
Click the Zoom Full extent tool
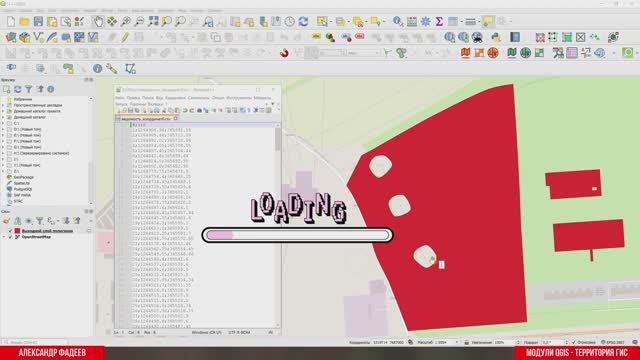point(153,21)
